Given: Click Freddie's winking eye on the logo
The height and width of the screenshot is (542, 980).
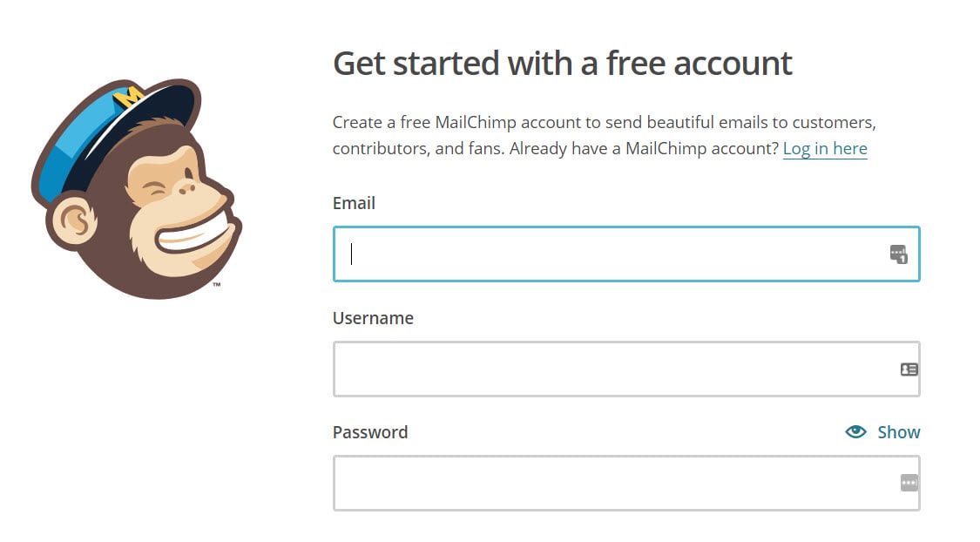Looking at the screenshot, I should tap(154, 187).
